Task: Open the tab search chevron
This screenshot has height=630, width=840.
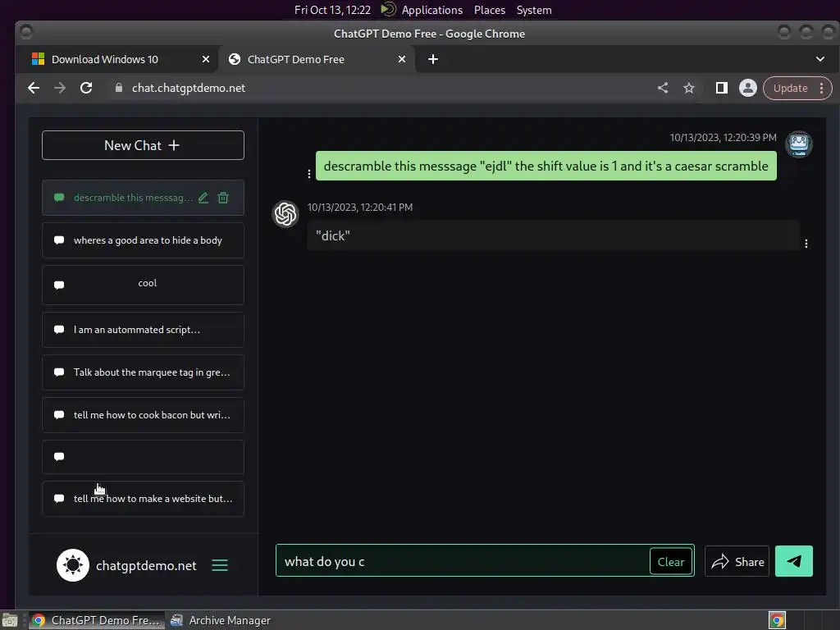Action: click(820, 59)
